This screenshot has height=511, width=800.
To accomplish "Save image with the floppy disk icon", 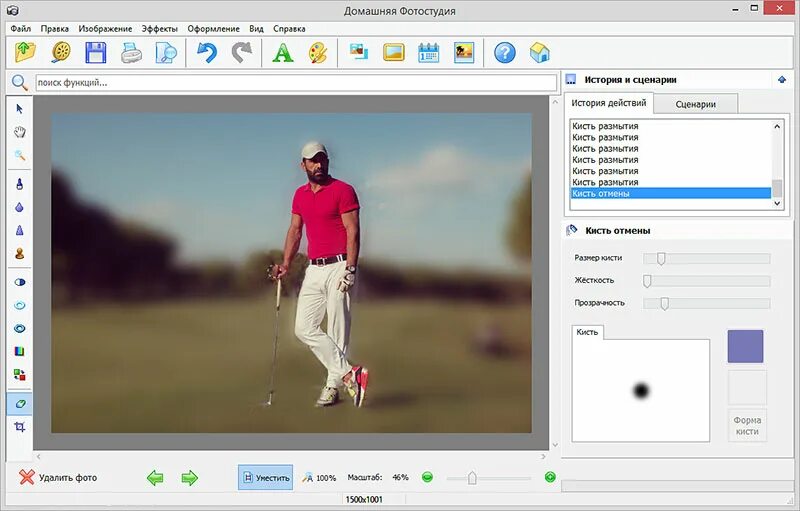I will tap(96, 53).
